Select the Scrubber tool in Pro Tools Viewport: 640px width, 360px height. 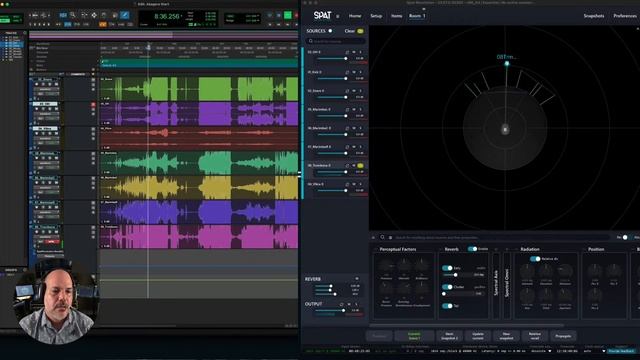(x=115, y=15)
